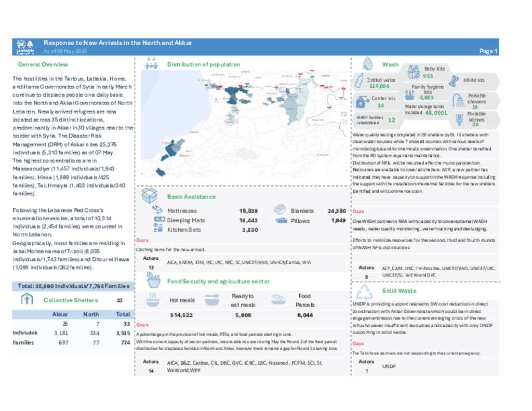Click the recycling Solid Waste icon
532x411 pixels.
367,290
